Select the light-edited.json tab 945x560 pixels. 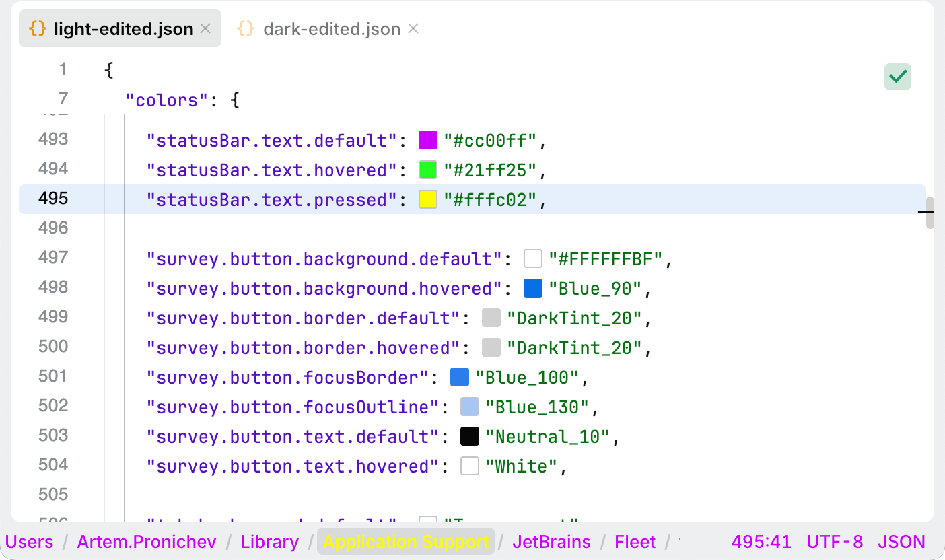(123, 29)
